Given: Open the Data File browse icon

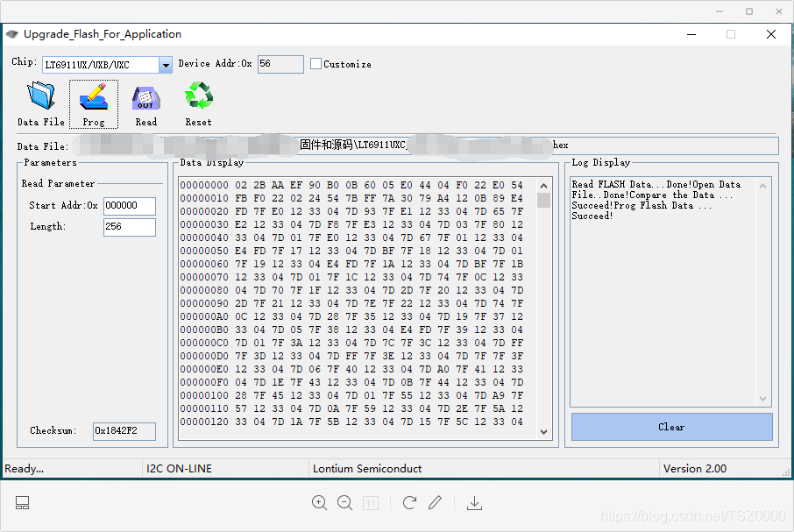Looking at the screenshot, I should (x=41, y=96).
